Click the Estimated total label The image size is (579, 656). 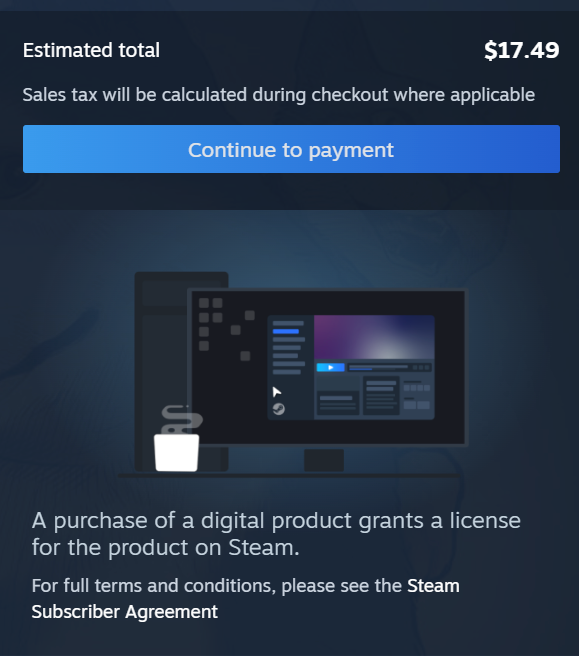pyautogui.click(x=91, y=50)
